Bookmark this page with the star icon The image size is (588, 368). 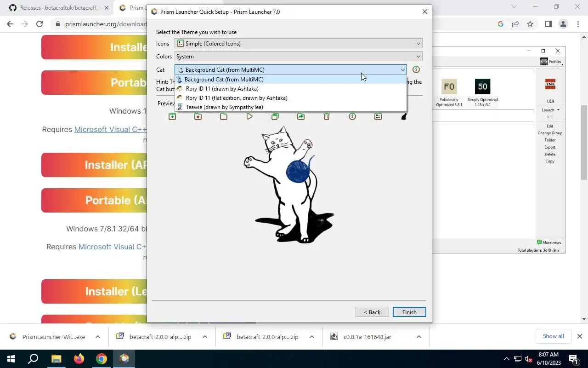click(x=530, y=24)
